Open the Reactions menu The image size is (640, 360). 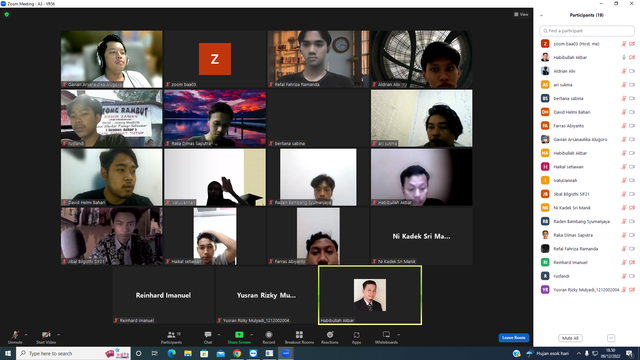coord(330,337)
